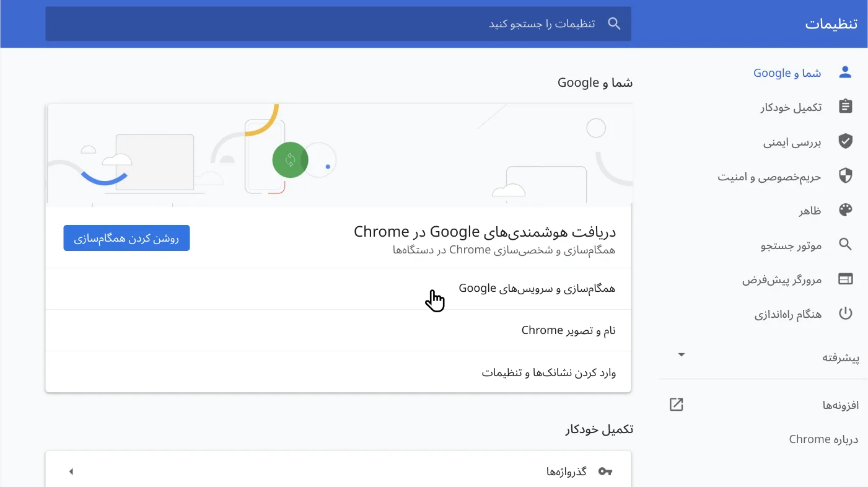
Task: Click the هنگام راه‌اندازی power icon
Action: 845,313
